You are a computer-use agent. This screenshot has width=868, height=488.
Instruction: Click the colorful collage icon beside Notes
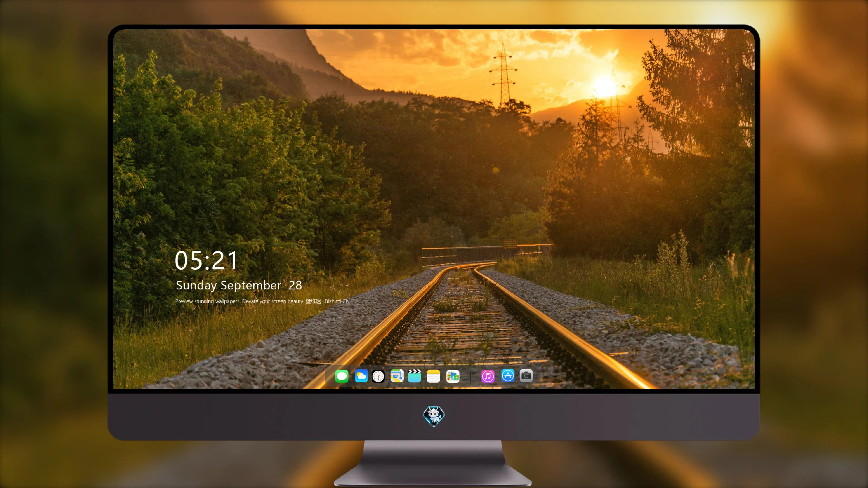click(x=453, y=376)
